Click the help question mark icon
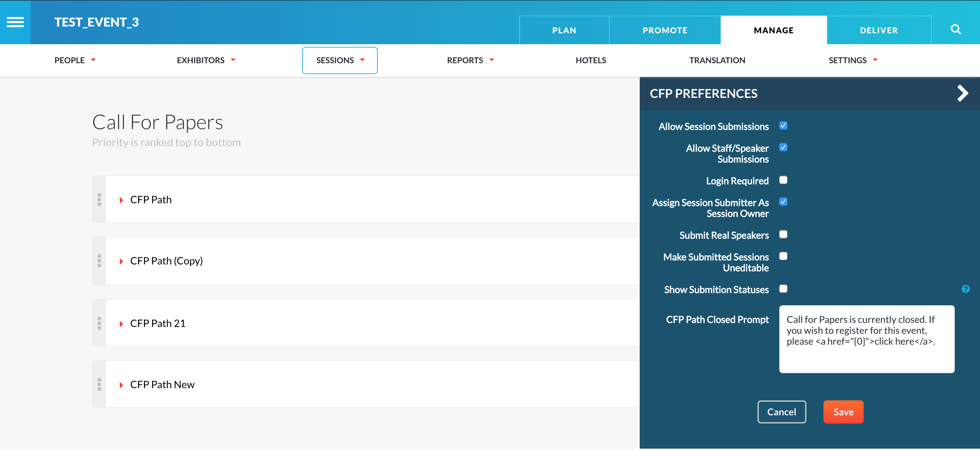The width and height of the screenshot is (980, 450). tap(966, 289)
